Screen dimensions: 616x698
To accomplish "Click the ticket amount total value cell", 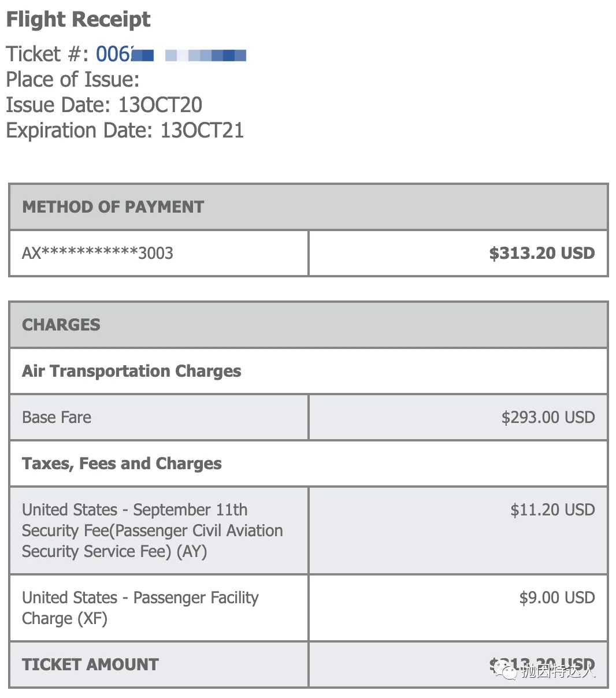I will coord(458,664).
